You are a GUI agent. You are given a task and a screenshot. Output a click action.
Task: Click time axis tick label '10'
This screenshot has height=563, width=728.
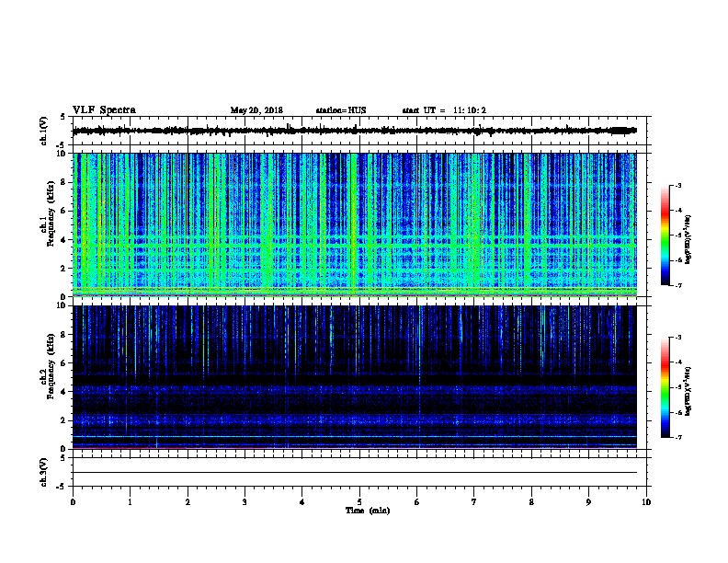click(646, 502)
